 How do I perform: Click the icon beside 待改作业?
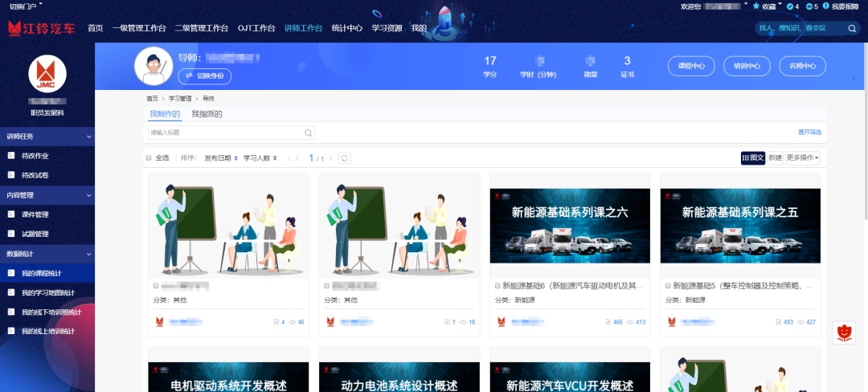[x=11, y=156]
